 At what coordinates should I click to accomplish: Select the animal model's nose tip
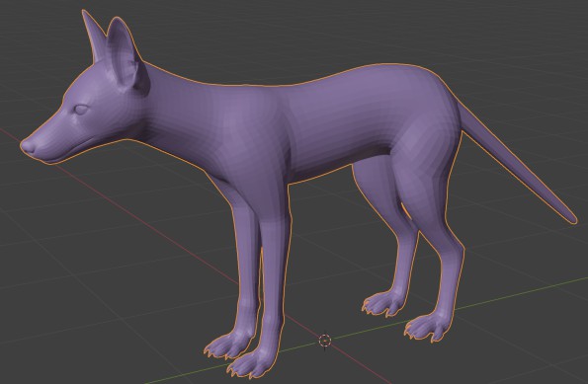(x=27, y=145)
